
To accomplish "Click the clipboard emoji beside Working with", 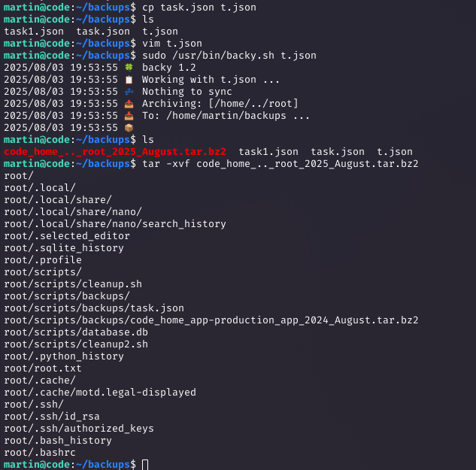I will (129, 80).
